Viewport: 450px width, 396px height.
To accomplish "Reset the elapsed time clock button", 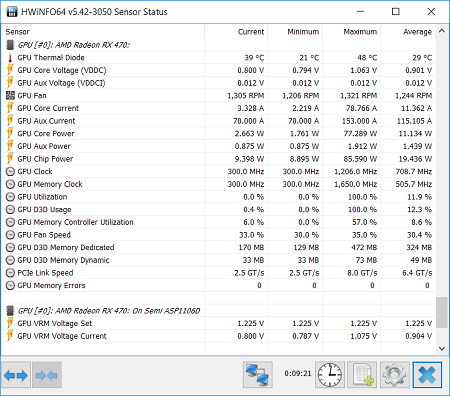I will click(x=330, y=375).
